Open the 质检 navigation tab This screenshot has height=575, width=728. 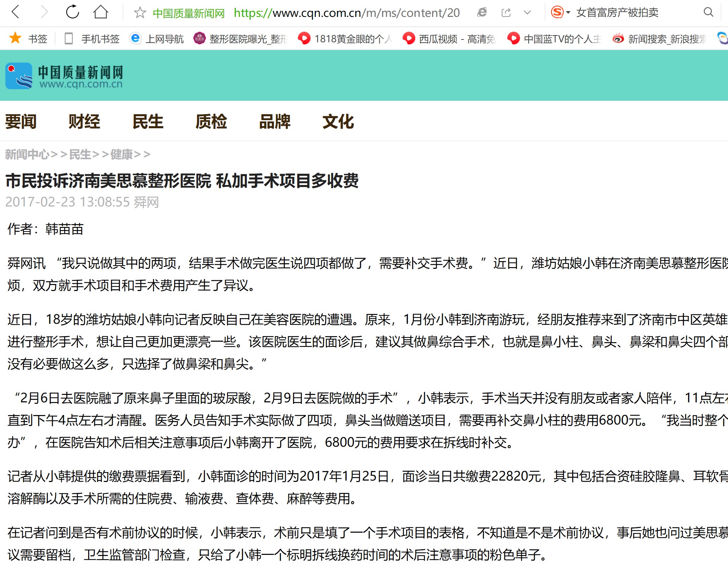click(x=212, y=122)
